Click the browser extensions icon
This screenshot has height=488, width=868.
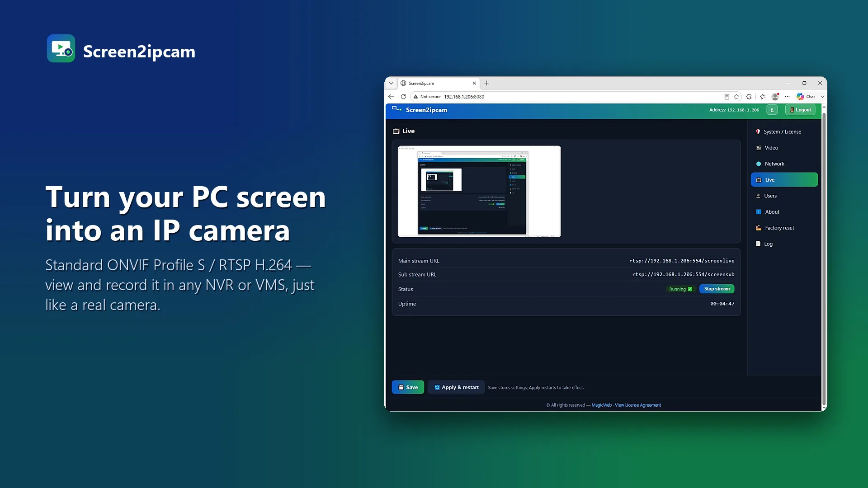pos(749,97)
